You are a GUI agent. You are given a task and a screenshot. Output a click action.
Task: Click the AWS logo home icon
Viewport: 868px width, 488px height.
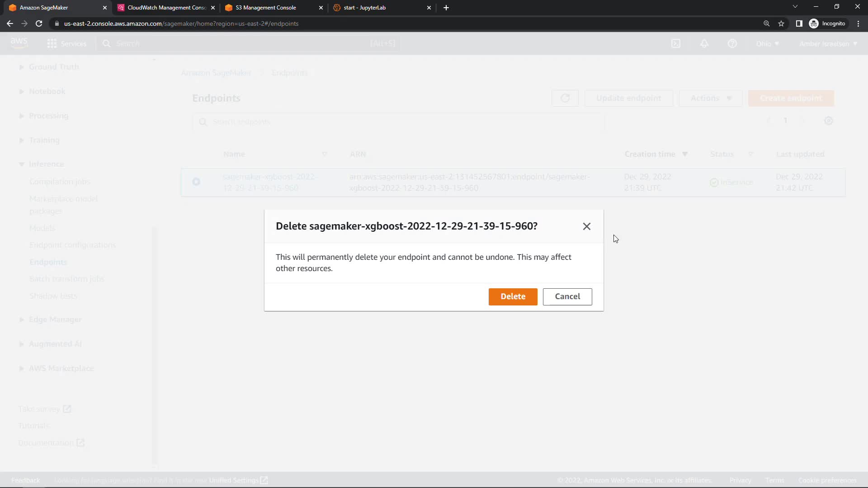click(19, 43)
